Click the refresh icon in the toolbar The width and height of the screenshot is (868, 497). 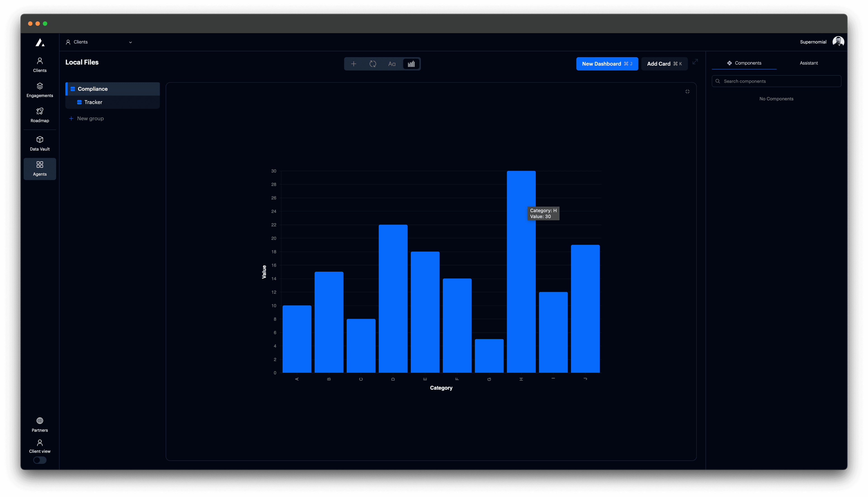click(x=373, y=64)
